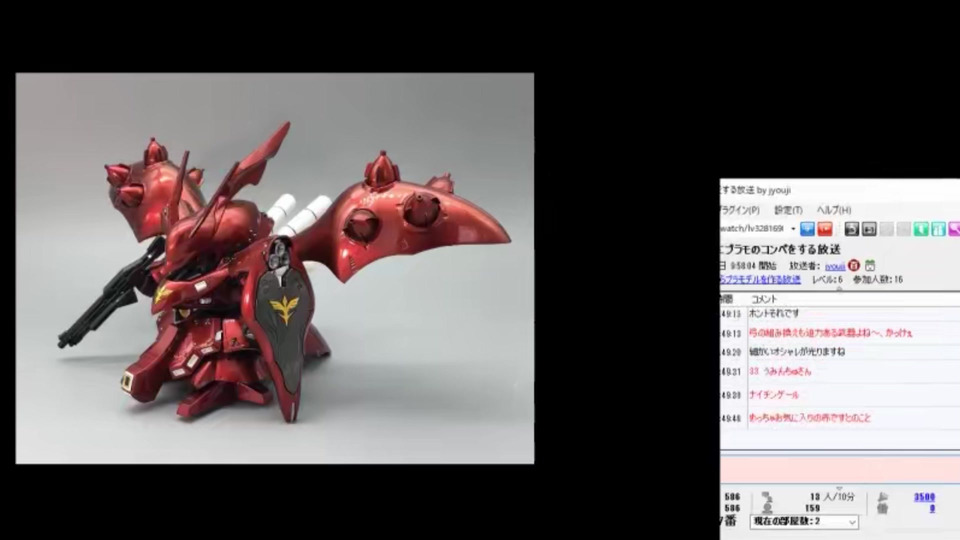Open the ヘルプ(H) menu

(x=834, y=210)
